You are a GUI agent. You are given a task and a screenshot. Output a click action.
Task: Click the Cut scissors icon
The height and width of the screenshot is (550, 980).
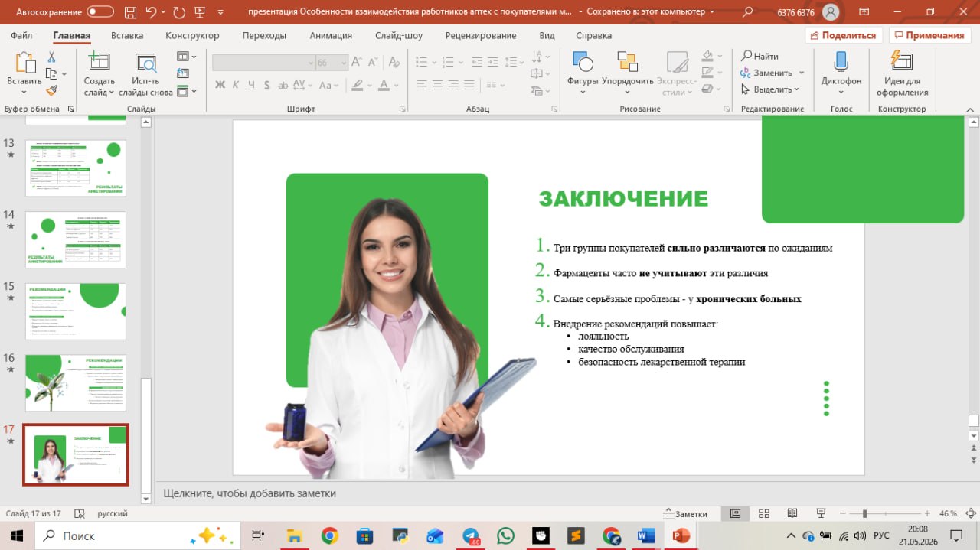tap(51, 57)
